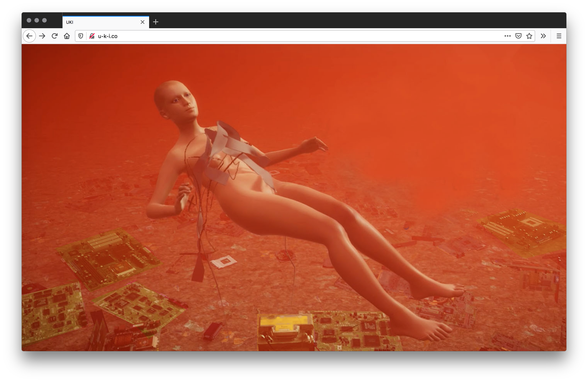This screenshot has height=382, width=588.
Task: Show site connection security info
Action: click(92, 36)
